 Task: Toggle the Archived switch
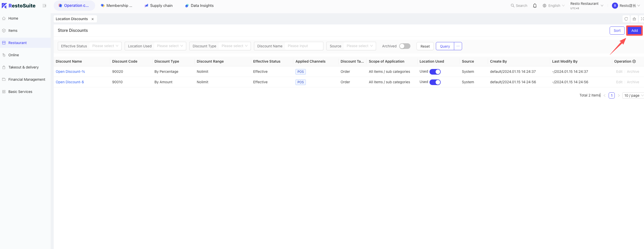coord(405,46)
